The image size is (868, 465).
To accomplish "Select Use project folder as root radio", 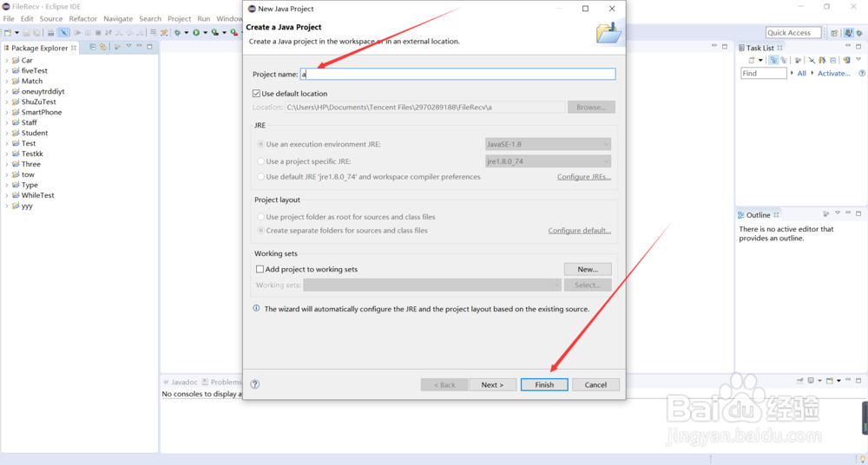I will [260, 216].
